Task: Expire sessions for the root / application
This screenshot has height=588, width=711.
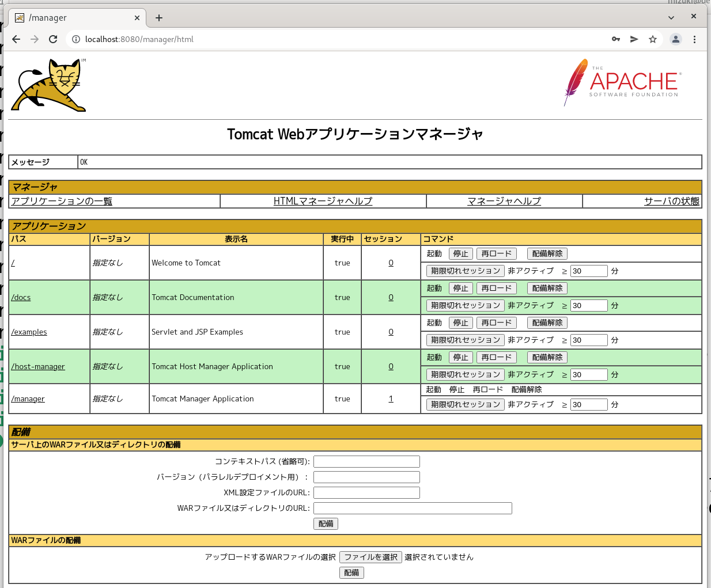Action: (x=466, y=271)
